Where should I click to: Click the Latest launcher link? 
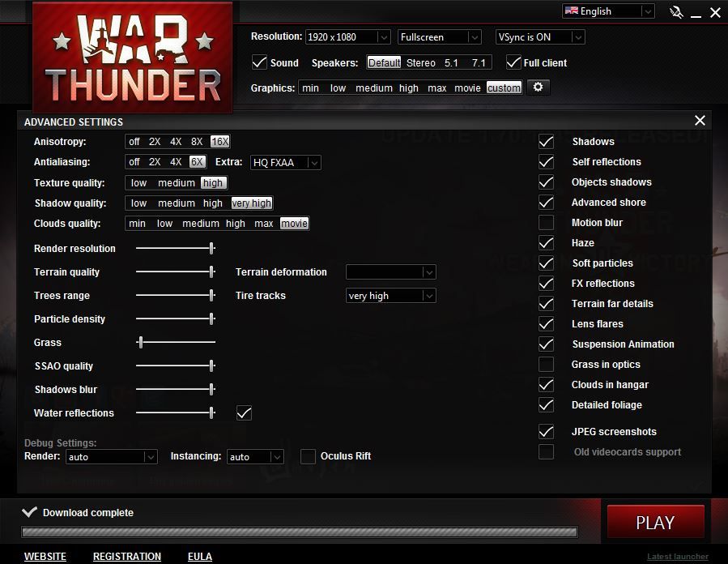[678, 557]
